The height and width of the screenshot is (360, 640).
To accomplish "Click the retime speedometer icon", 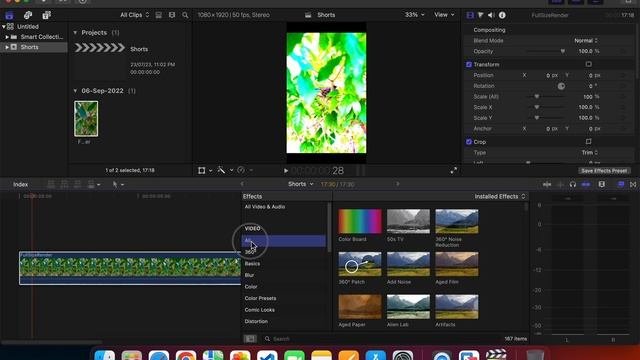I will click(241, 170).
